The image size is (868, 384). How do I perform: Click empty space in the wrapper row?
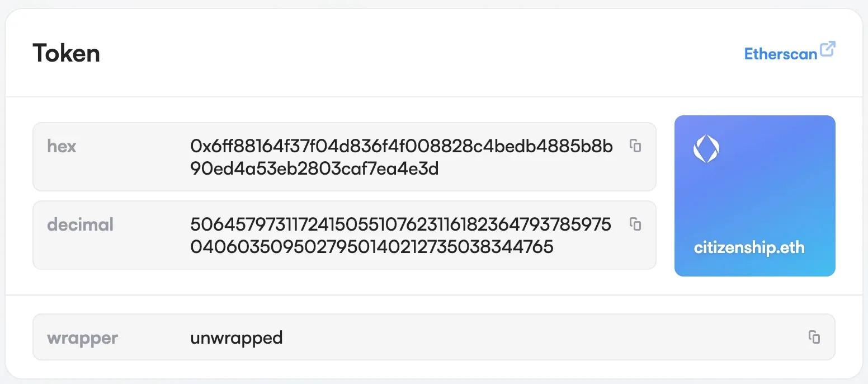(531, 338)
